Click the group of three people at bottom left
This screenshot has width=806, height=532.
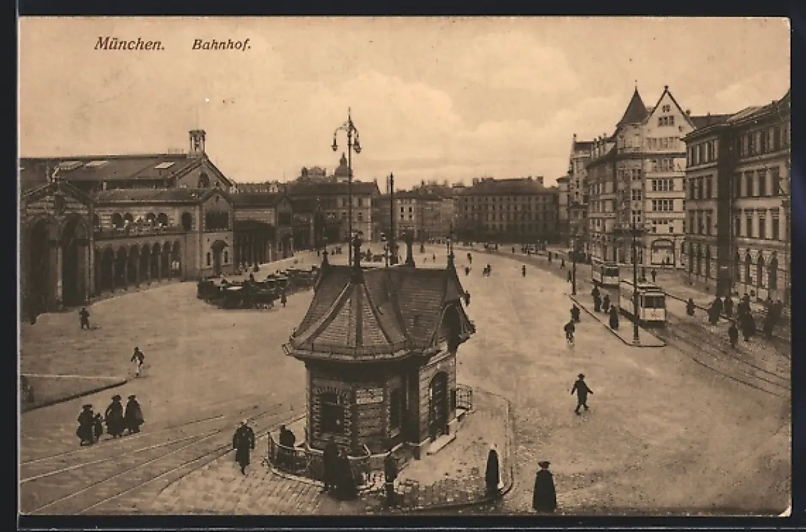click(x=111, y=419)
